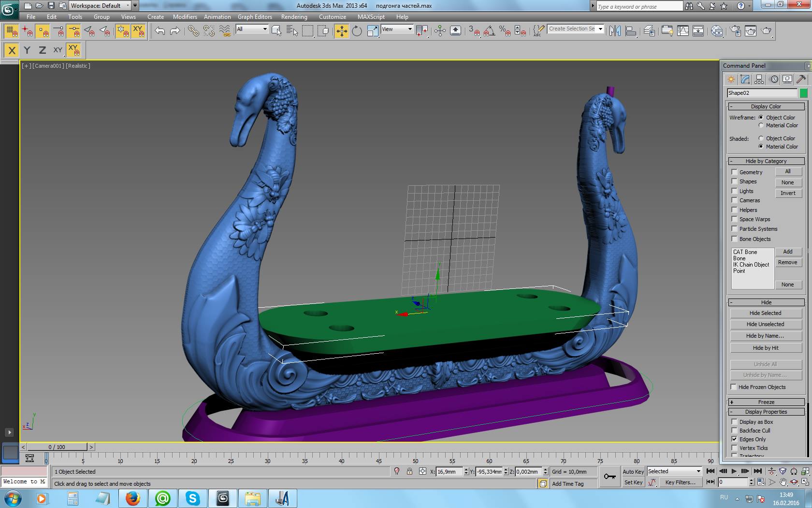Click the Hide Selected button

[766, 313]
